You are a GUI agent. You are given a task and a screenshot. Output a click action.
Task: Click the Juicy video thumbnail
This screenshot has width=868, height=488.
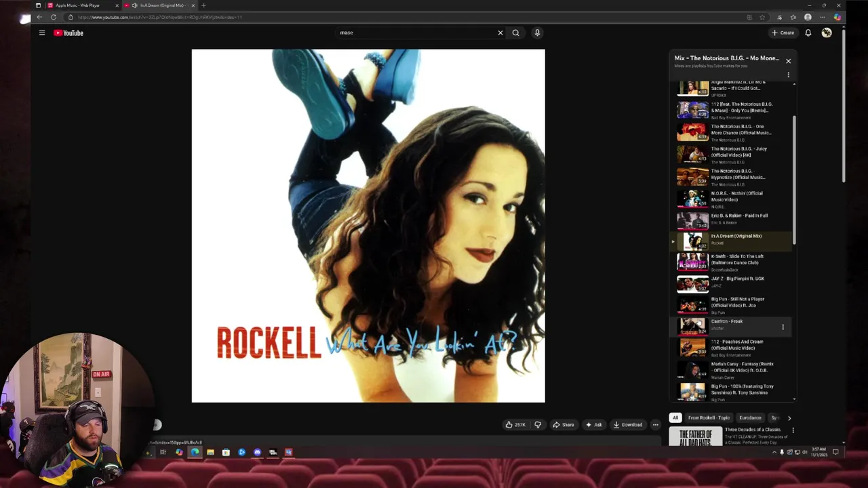pyautogui.click(x=692, y=154)
